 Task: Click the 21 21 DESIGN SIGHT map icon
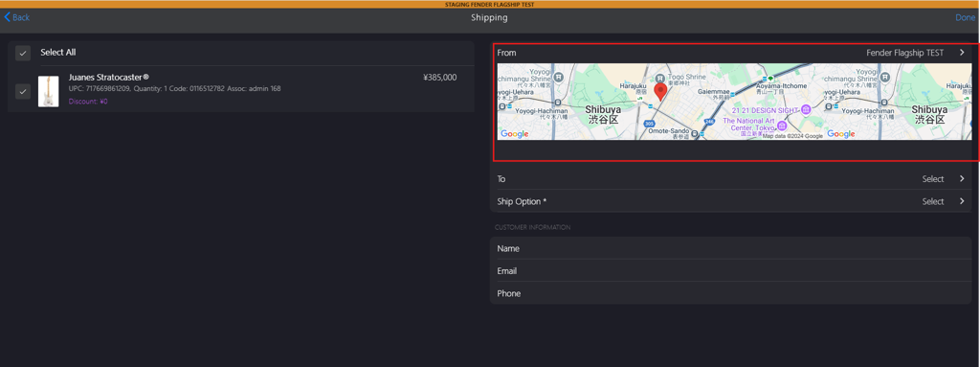(806, 109)
